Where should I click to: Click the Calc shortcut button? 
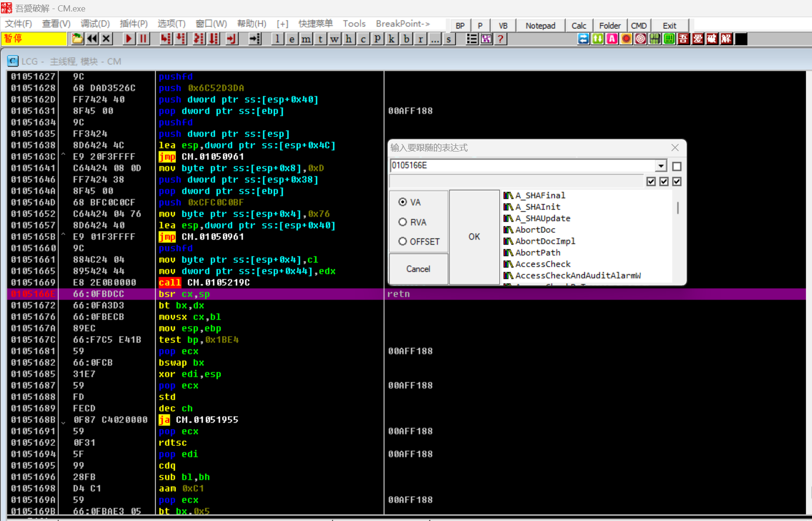tap(579, 26)
